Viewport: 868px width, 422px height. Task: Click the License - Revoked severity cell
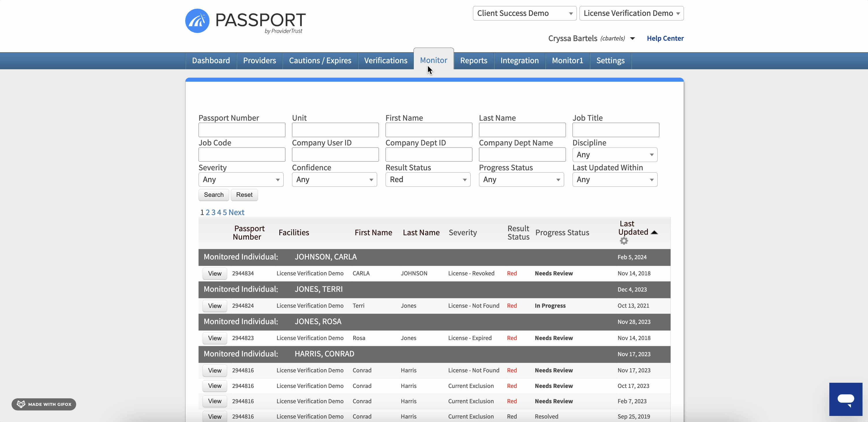(471, 273)
